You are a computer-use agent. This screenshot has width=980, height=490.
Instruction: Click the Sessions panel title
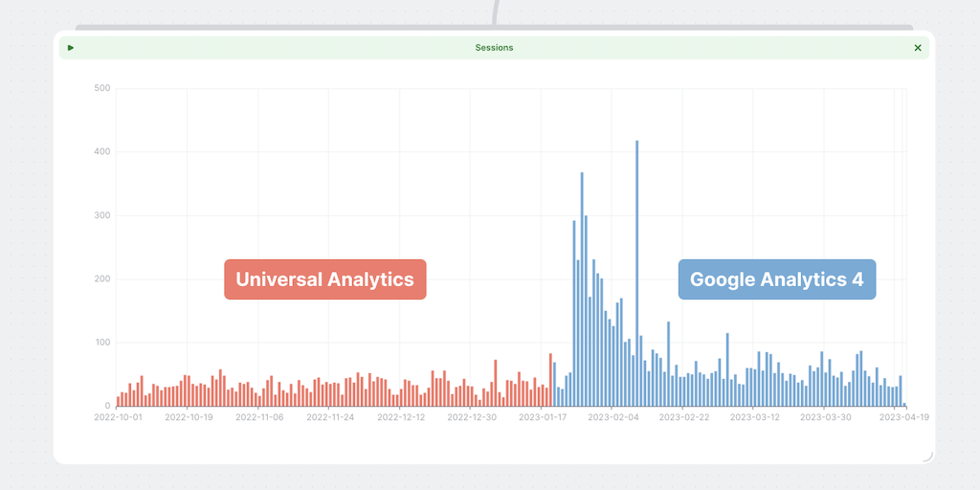[x=494, y=48]
